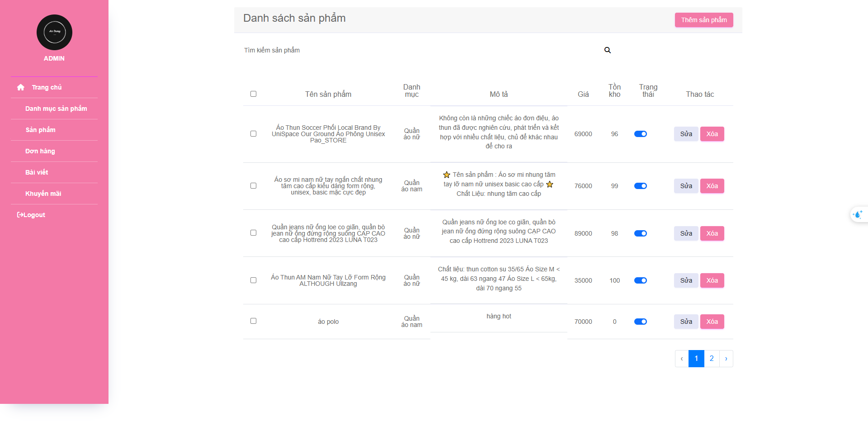Tick the select-all checkbox in table header

pyautogui.click(x=253, y=94)
